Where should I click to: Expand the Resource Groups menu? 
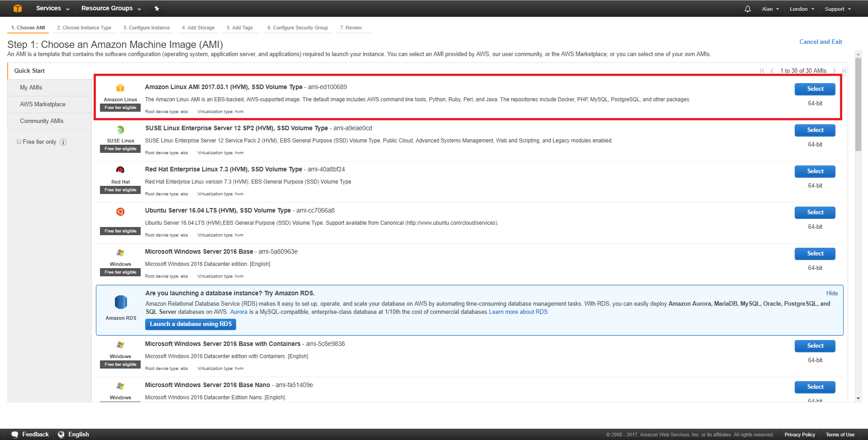[x=111, y=8]
